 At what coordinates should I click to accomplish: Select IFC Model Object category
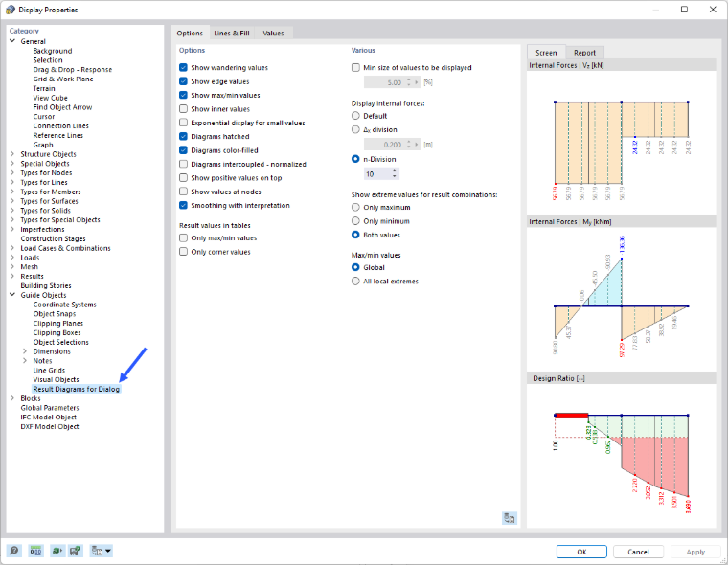tap(48, 417)
